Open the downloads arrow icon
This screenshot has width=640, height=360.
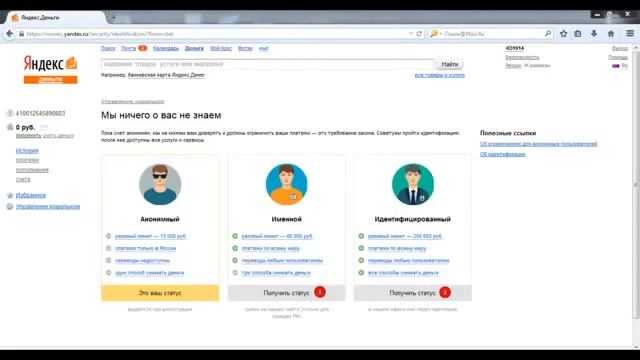point(594,34)
